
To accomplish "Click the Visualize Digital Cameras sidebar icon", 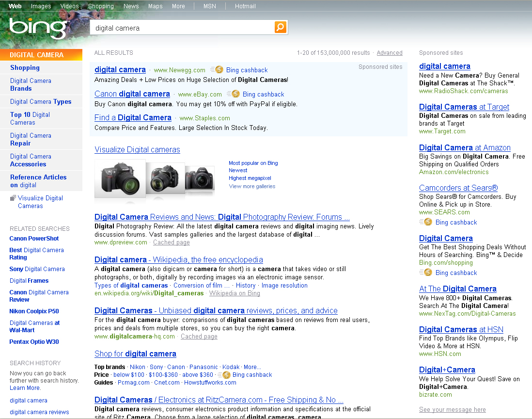I will pyautogui.click(x=13, y=198).
